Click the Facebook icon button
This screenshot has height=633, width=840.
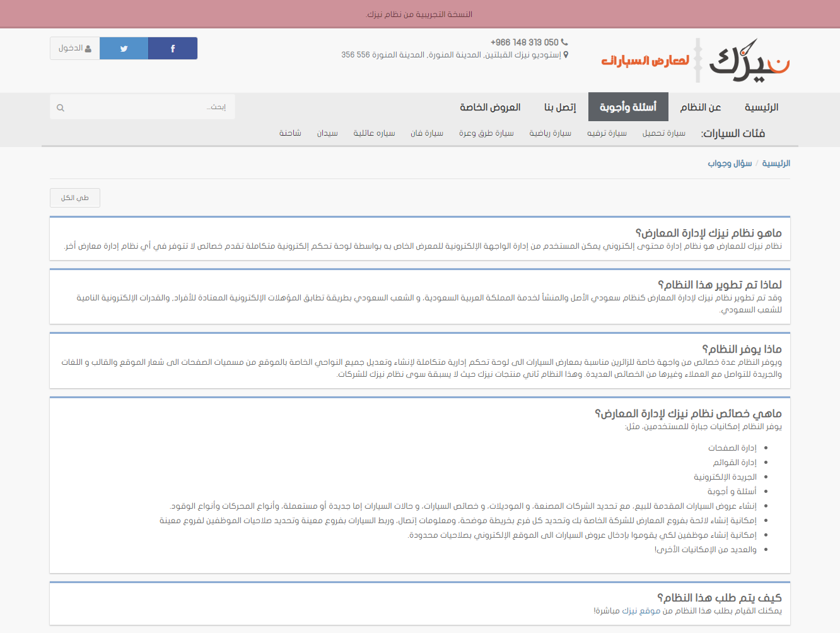tap(173, 49)
